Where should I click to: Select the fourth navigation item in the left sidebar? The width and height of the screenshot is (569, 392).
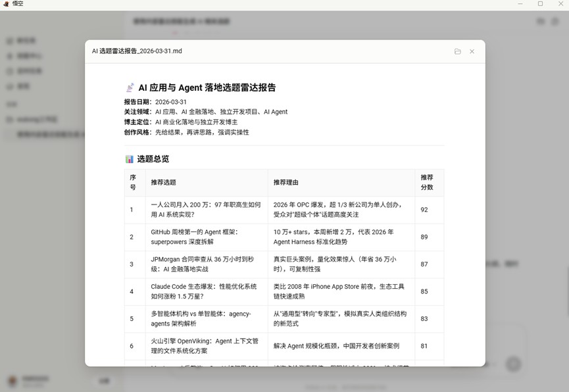coord(23,86)
